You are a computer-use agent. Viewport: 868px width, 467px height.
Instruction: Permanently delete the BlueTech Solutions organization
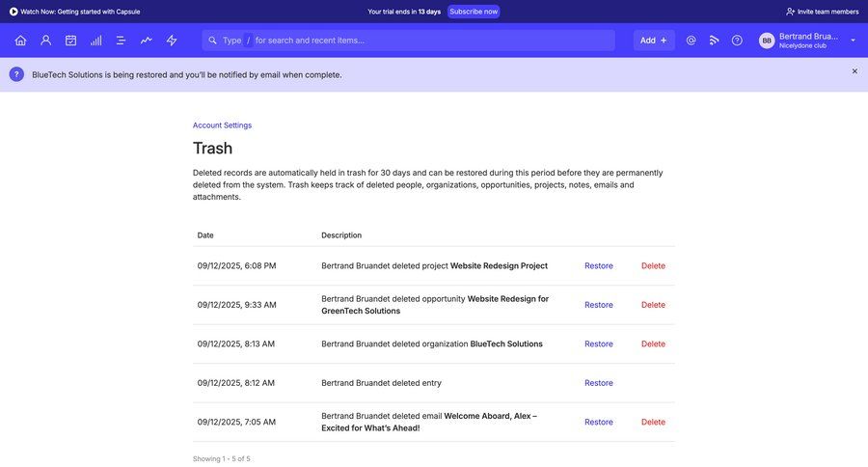(x=653, y=344)
